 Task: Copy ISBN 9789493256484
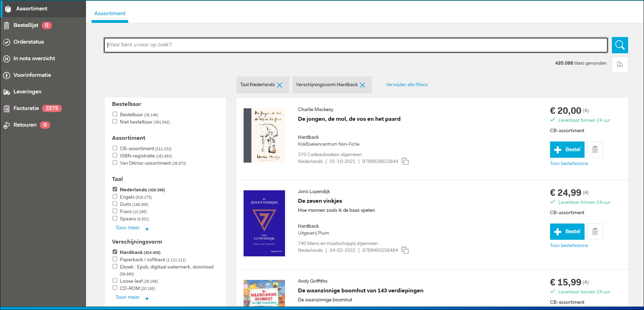[405, 250]
